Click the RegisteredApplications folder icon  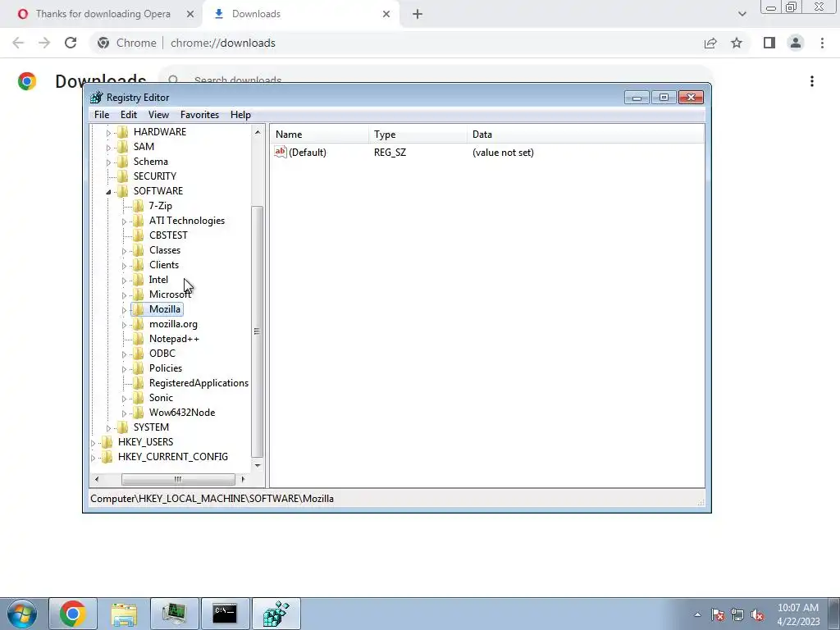[138, 383]
